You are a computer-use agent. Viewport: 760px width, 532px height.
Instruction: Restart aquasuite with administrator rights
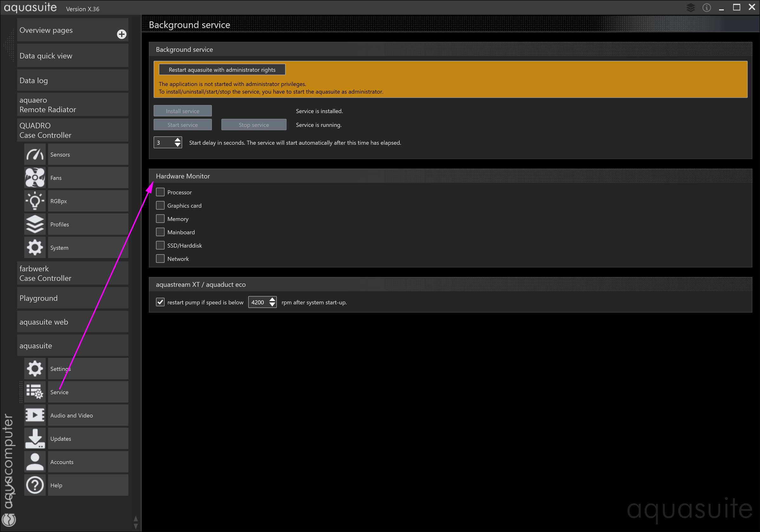coord(222,70)
